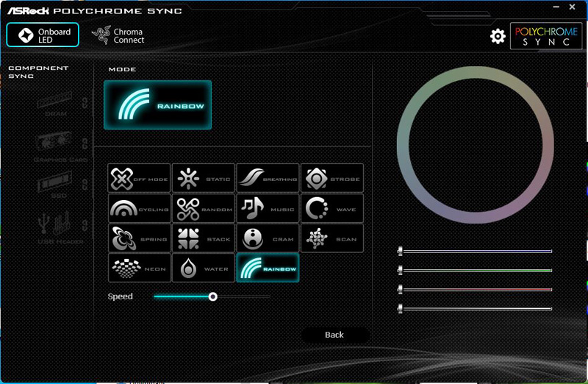Open the Chroma Connect tab
Viewport: 588px width, 384px height.
(x=118, y=35)
